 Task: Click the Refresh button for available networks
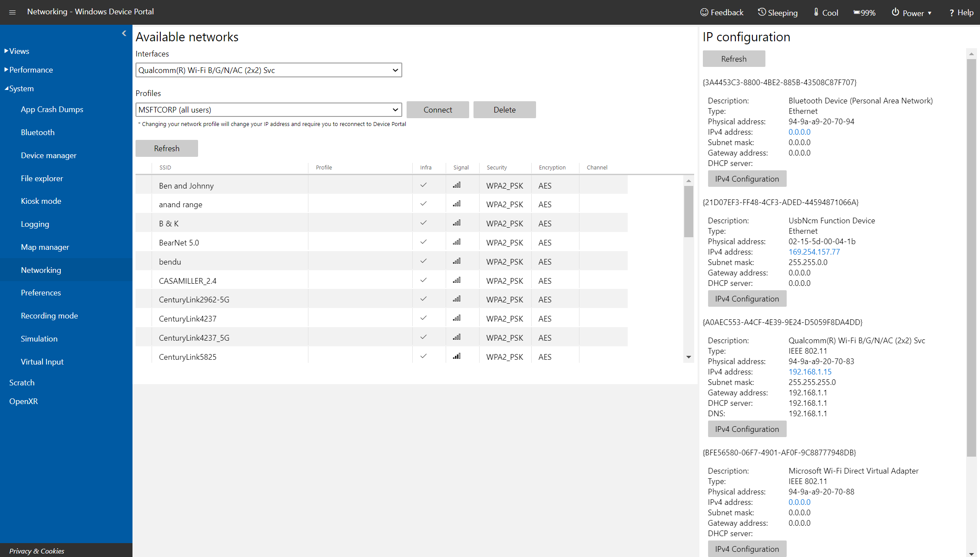click(166, 148)
